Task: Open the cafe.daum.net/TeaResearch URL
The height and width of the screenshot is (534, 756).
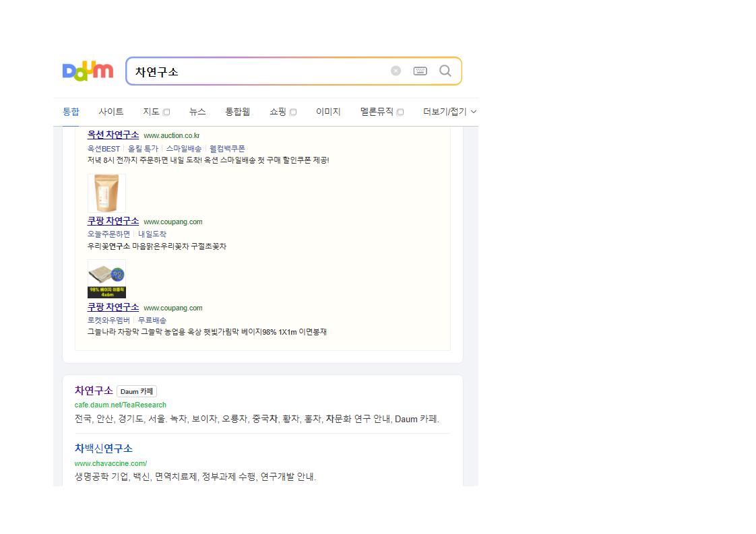Action: click(x=121, y=405)
